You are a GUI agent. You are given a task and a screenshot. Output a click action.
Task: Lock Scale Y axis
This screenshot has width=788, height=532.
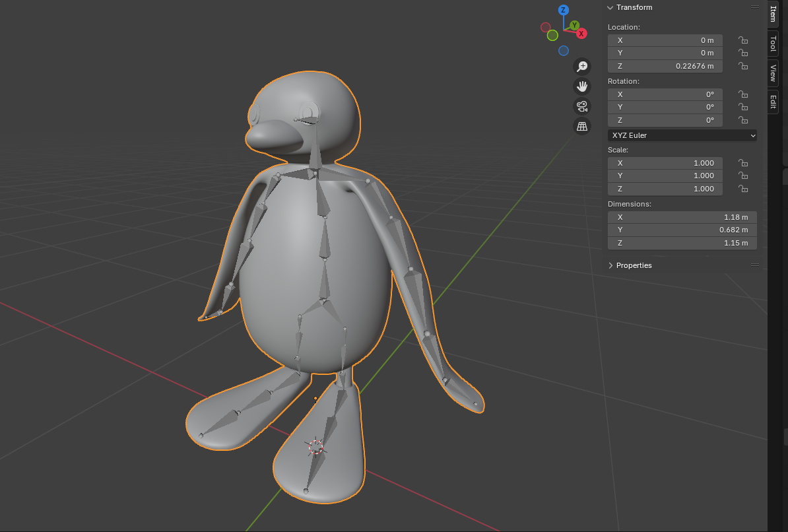(x=742, y=176)
